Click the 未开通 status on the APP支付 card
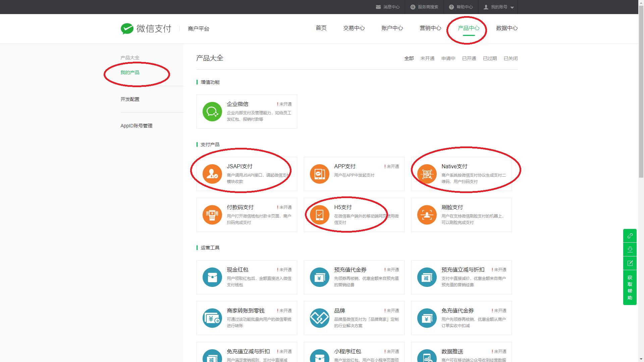Image resolution: width=644 pixels, height=362 pixels. 392,167
